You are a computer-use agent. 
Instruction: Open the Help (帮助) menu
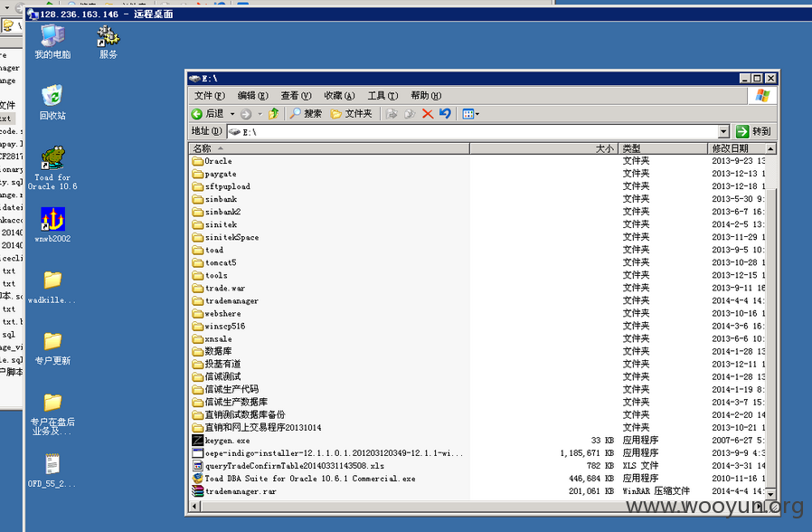(426, 95)
